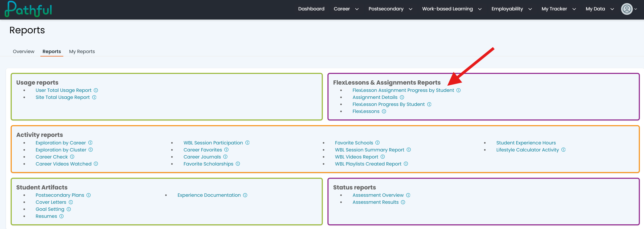Open the Exploration by Cluster report
Viewport: 644px width, 229px height.
pyautogui.click(x=61, y=150)
